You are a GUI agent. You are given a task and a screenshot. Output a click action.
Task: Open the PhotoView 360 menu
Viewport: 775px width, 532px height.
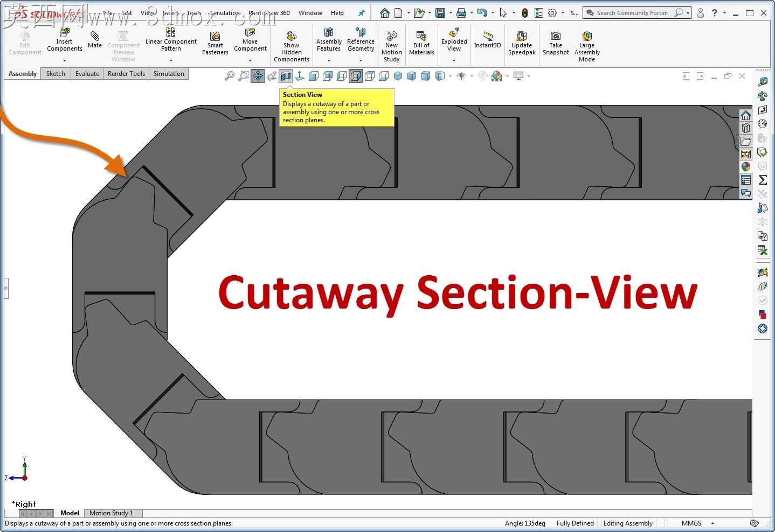pyautogui.click(x=269, y=13)
